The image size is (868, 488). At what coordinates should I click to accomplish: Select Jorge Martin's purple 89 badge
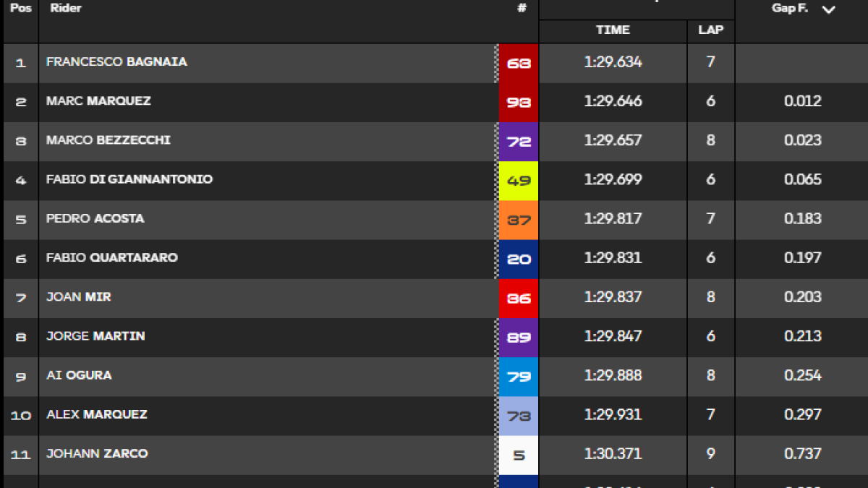pos(519,337)
